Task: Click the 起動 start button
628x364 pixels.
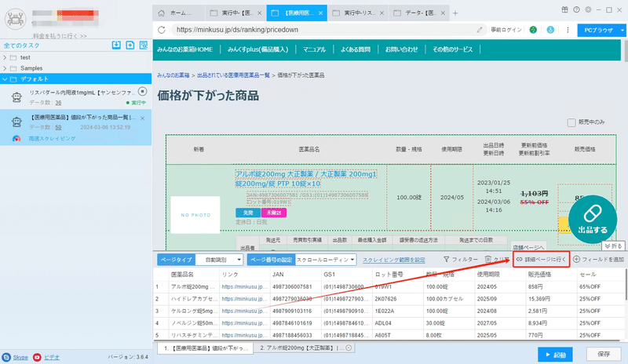Action: click(x=555, y=355)
